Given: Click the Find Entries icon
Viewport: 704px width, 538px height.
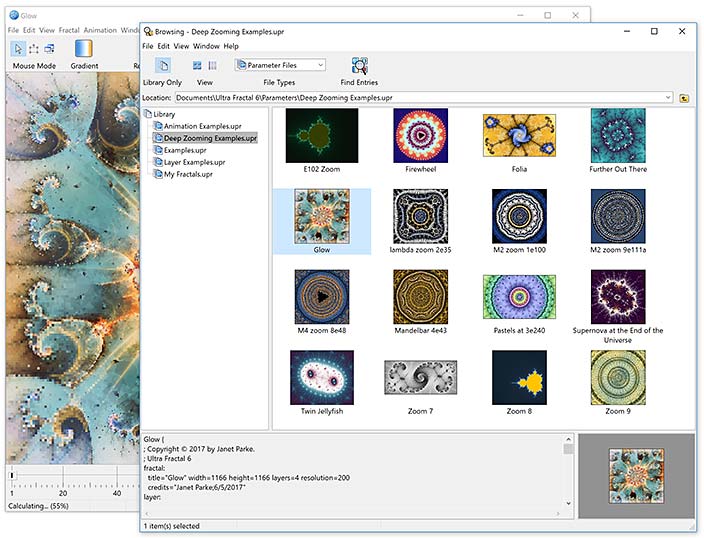Looking at the screenshot, I should (x=359, y=66).
